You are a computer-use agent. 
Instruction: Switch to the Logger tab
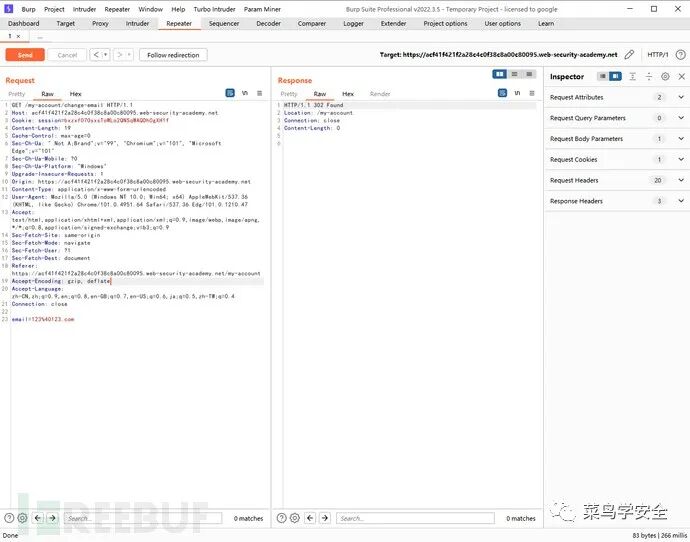pos(353,24)
